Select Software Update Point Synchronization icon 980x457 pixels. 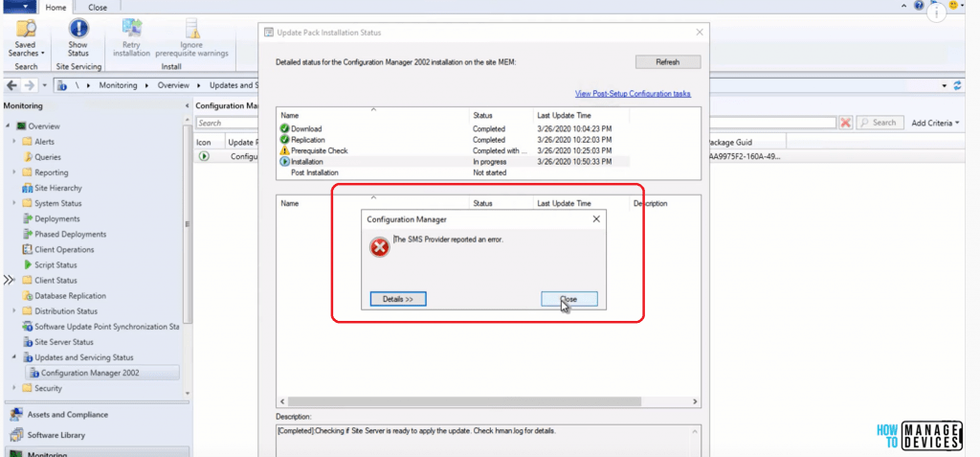[x=27, y=326]
